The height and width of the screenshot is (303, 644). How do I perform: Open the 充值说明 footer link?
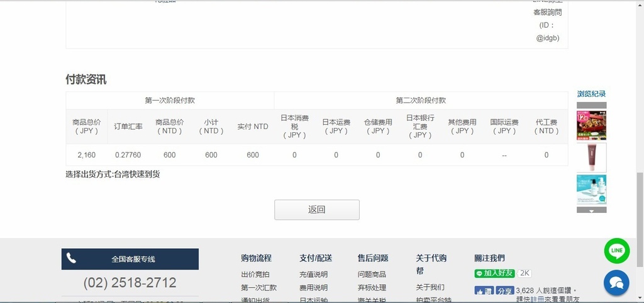click(x=313, y=274)
